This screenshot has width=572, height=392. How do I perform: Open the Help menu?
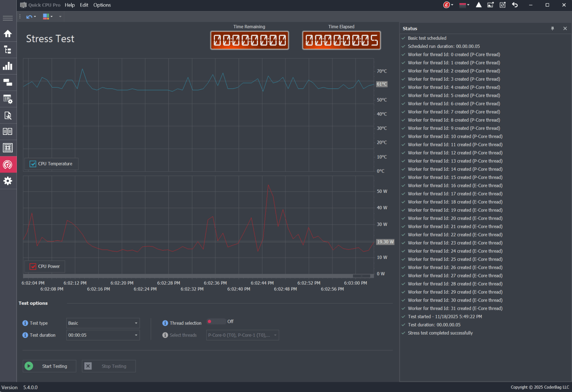pyautogui.click(x=70, y=5)
